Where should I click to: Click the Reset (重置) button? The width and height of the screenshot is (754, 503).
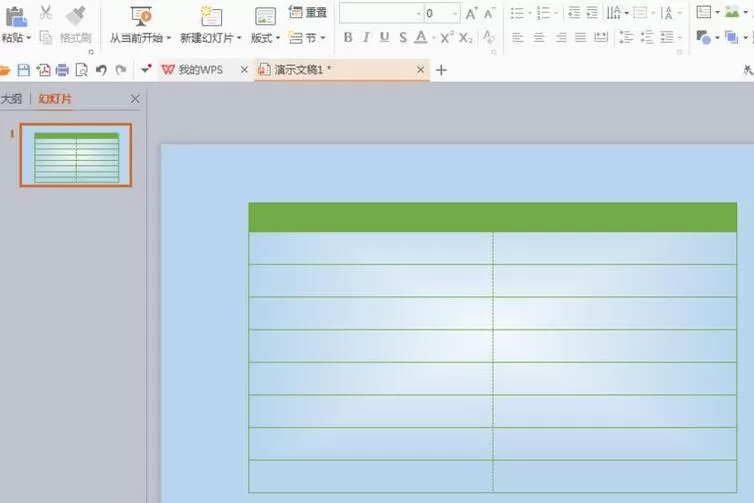tap(308, 12)
